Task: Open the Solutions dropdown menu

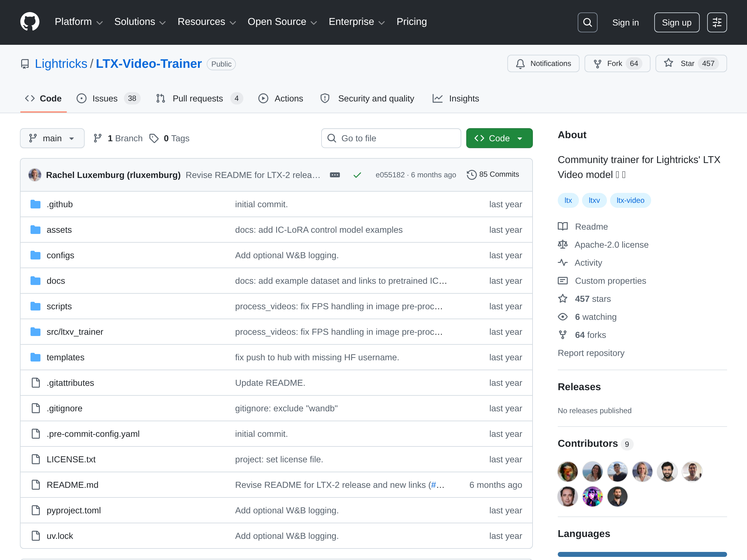Action: (140, 22)
